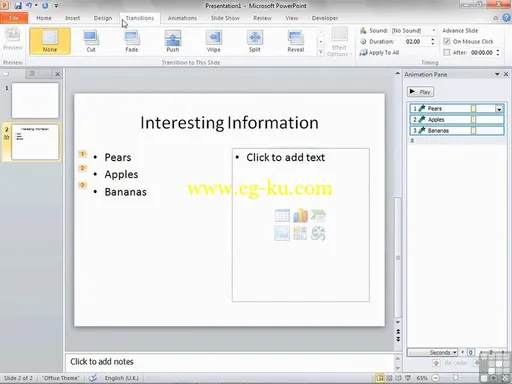The width and height of the screenshot is (512, 384).
Task: Open the Undo history dropdown arrow
Action: [36, 5]
